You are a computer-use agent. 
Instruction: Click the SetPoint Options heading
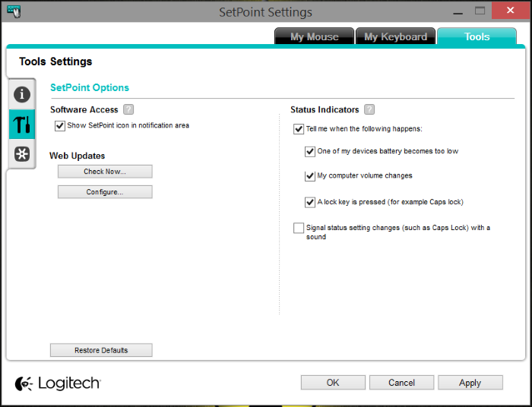[90, 87]
